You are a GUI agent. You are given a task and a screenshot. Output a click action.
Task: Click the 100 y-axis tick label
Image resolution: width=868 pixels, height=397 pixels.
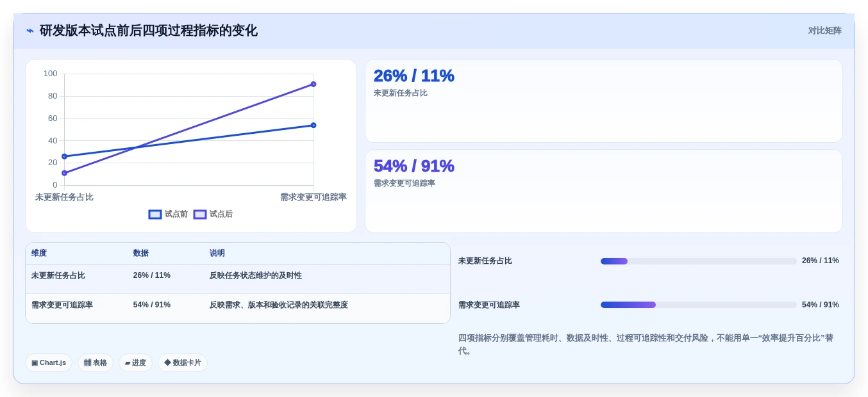[51, 74]
